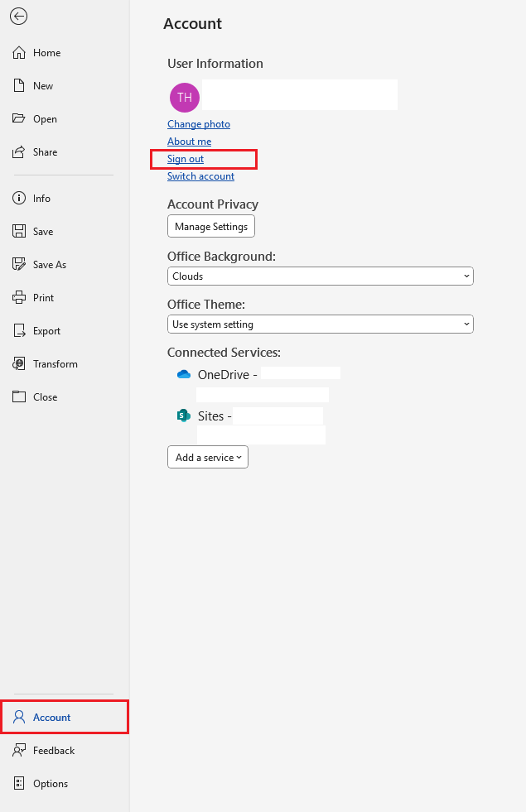526x812 pixels.
Task: Click the SharePoint Sites icon
Action: point(183,416)
